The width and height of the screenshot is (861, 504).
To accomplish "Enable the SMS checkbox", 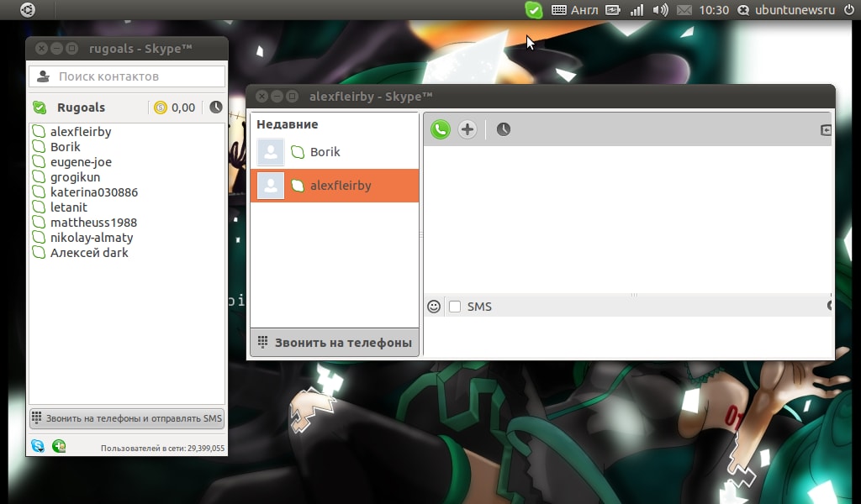I will click(x=455, y=307).
